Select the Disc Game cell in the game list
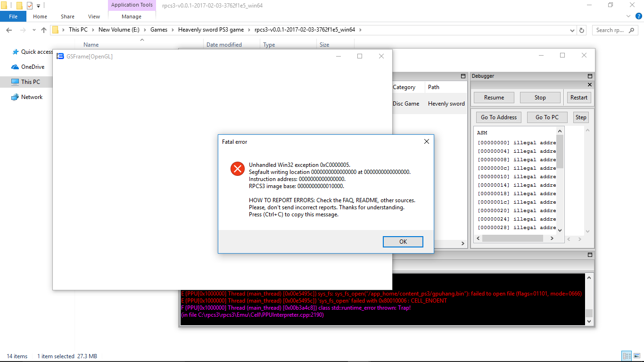The width and height of the screenshot is (644, 362). pos(406,104)
